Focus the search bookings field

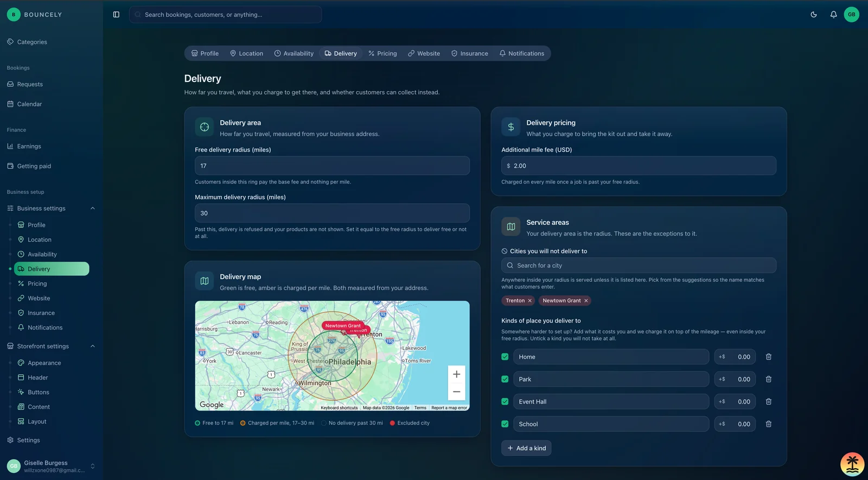click(226, 15)
